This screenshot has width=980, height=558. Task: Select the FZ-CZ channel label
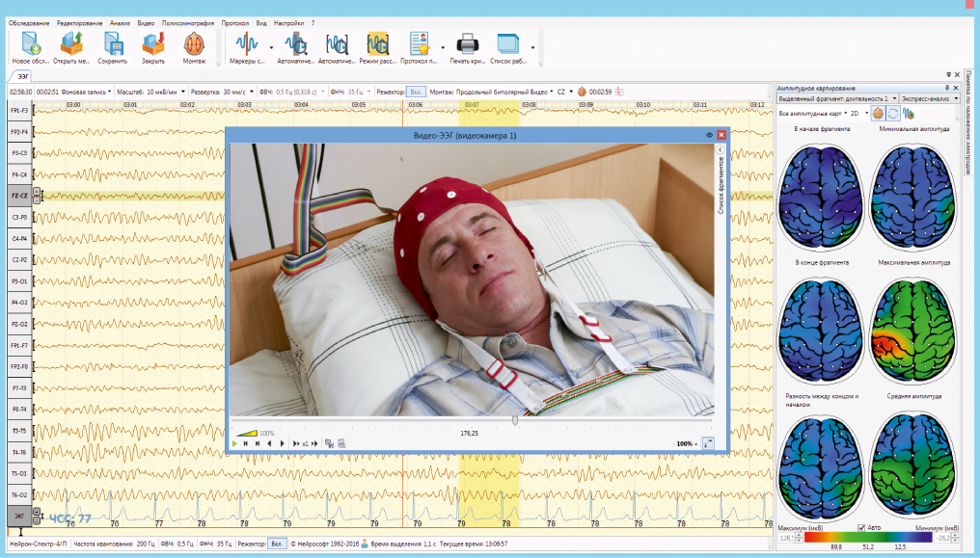[18, 196]
